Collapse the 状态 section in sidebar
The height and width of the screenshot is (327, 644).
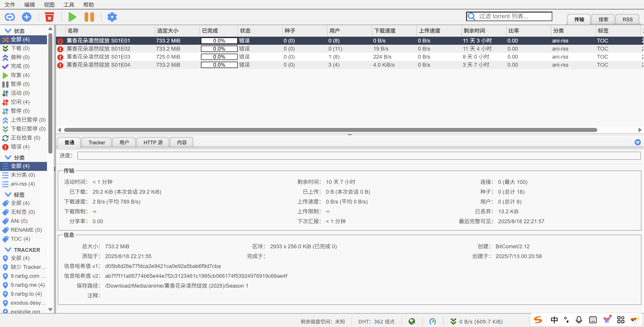pyautogui.click(x=8, y=31)
